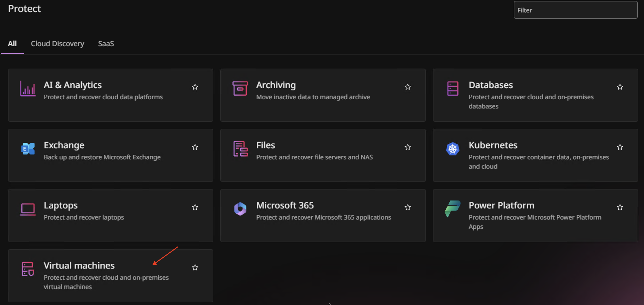Image resolution: width=644 pixels, height=305 pixels.
Task: Click the Virtual machines icon
Action: (28, 269)
